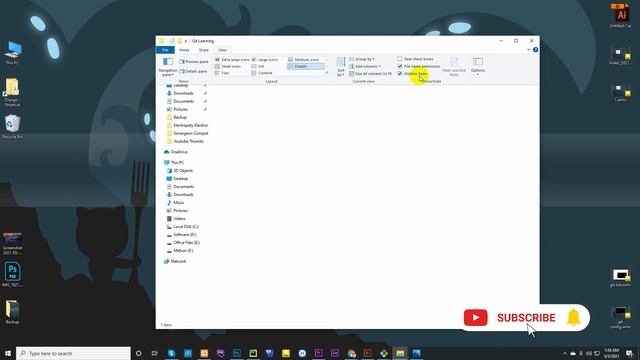Switch layout to Small icons
Viewport: 640px width, 360px height.
pyautogui.click(x=228, y=66)
